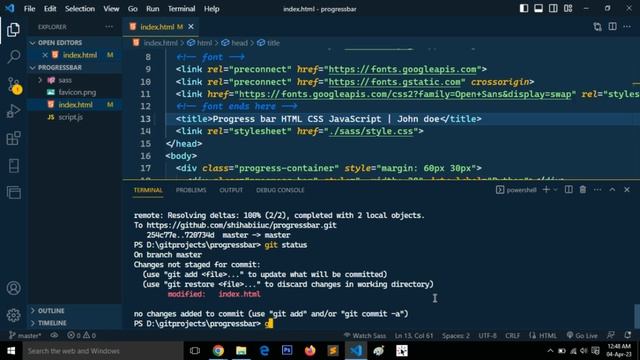Open the Selection menu
The width and height of the screenshot is (640, 360).
80,9
